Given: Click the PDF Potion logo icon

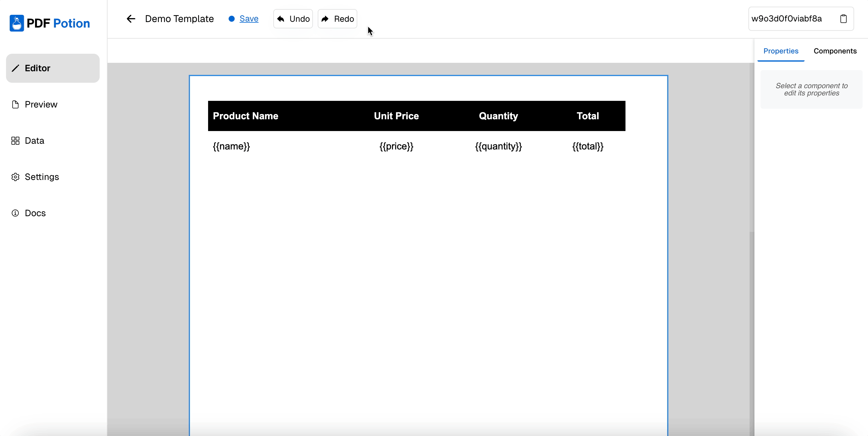Looking at the screenshot, I should tap(17, 23).
